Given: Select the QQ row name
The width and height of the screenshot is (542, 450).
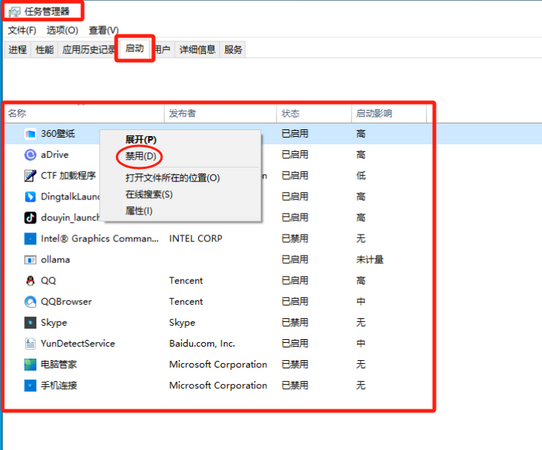Looking at the screenshot, I should tap(48, 281).
